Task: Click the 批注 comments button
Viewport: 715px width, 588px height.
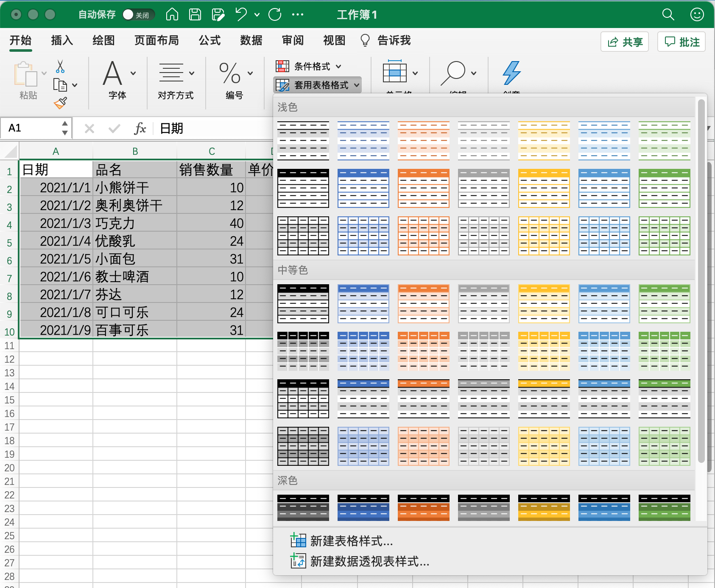Action: 681,42
